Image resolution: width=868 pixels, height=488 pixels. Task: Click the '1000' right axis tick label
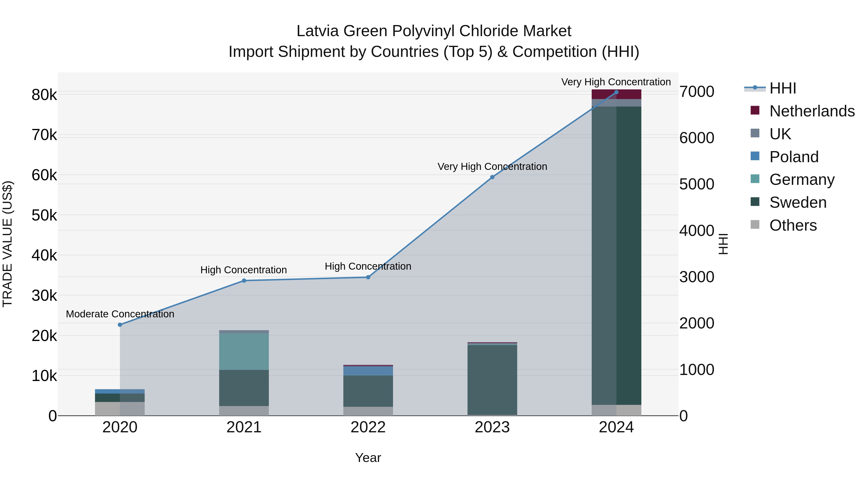tap(697, 370)
